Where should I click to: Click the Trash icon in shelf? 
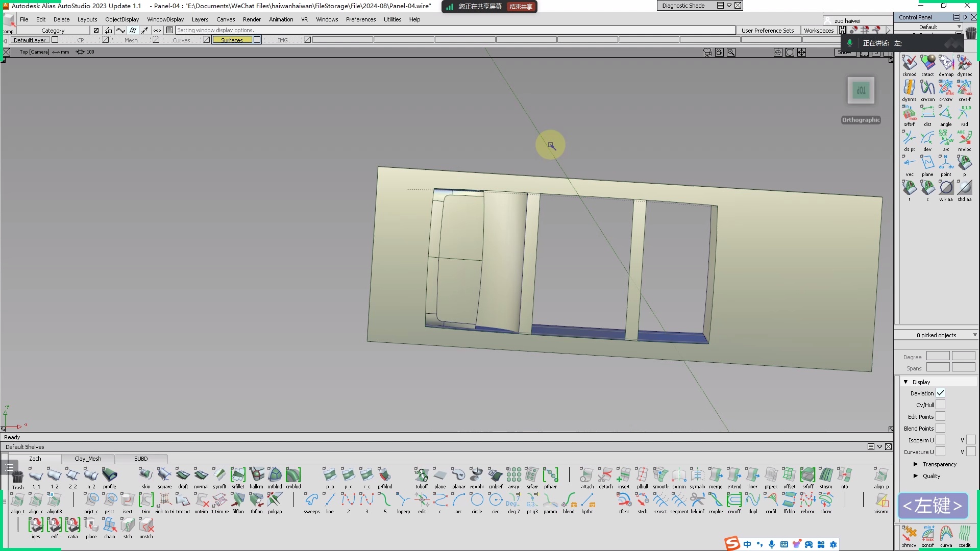tap(18, 477)
